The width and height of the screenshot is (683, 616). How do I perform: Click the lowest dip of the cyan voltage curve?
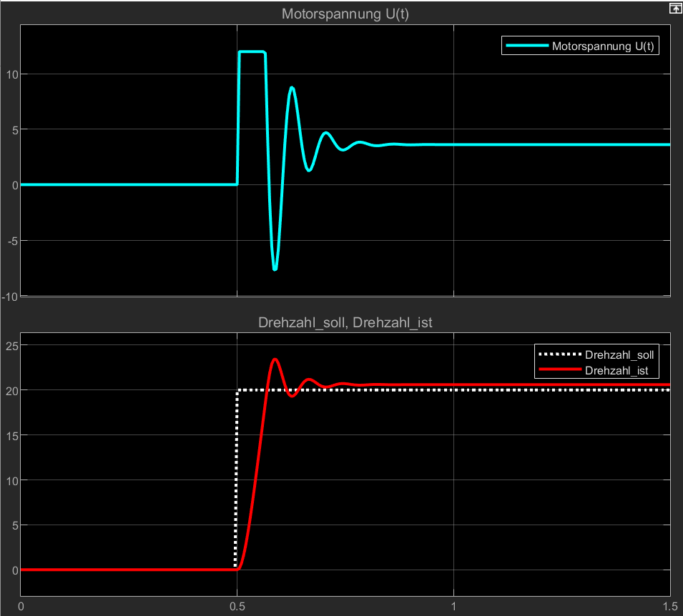tap(275, 269)
